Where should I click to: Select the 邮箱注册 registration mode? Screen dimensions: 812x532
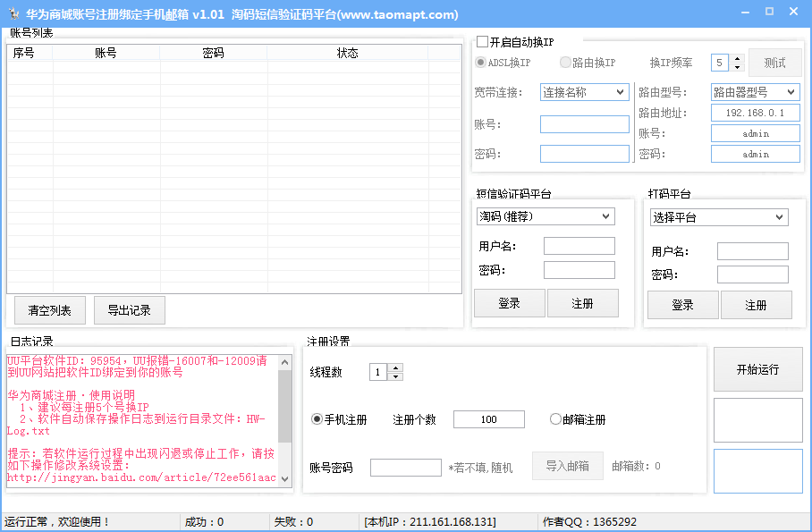tap(554, 419)
